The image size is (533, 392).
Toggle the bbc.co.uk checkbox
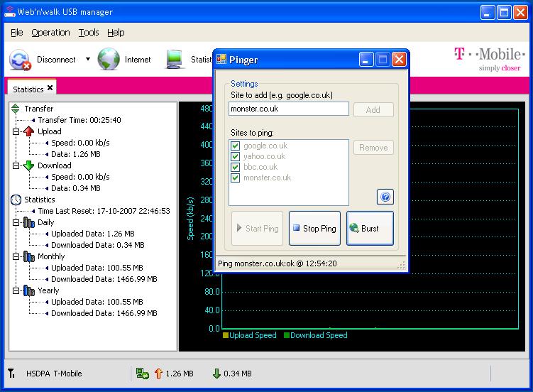pyautogui.click(x=235, y=167)
